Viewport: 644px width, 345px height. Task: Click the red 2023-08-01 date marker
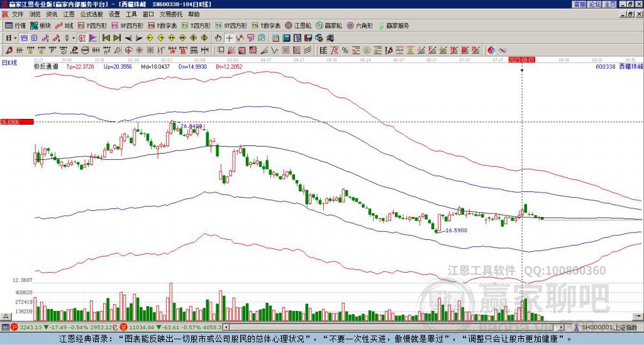(x=521, y=60)
